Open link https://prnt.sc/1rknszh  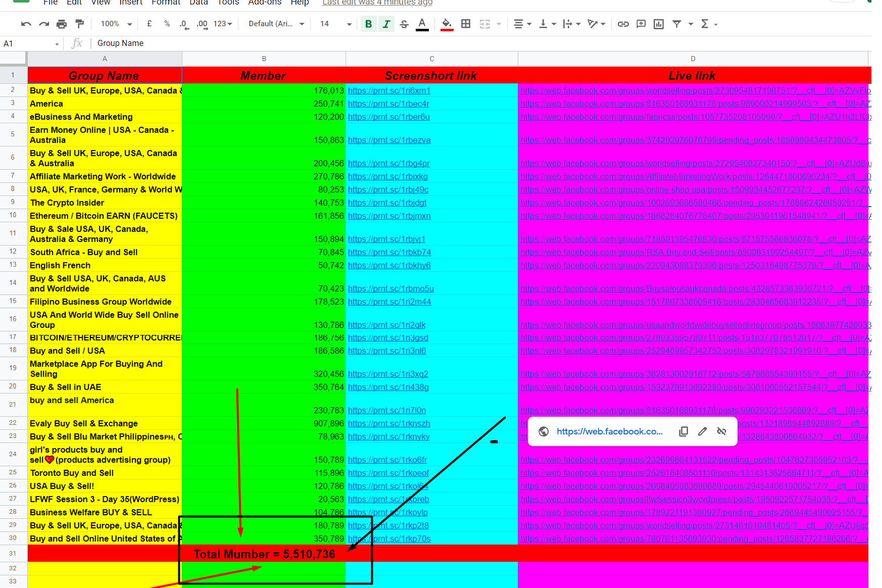pos(389,423)
